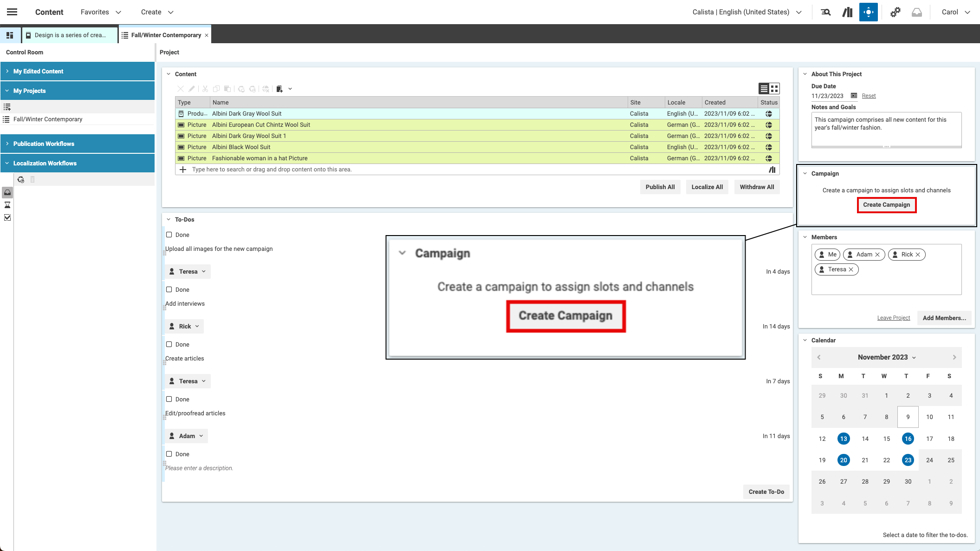The height and width of the screenshot is (551, 980).
Task: Open library icon in content search row
Action: pos(772,170)
